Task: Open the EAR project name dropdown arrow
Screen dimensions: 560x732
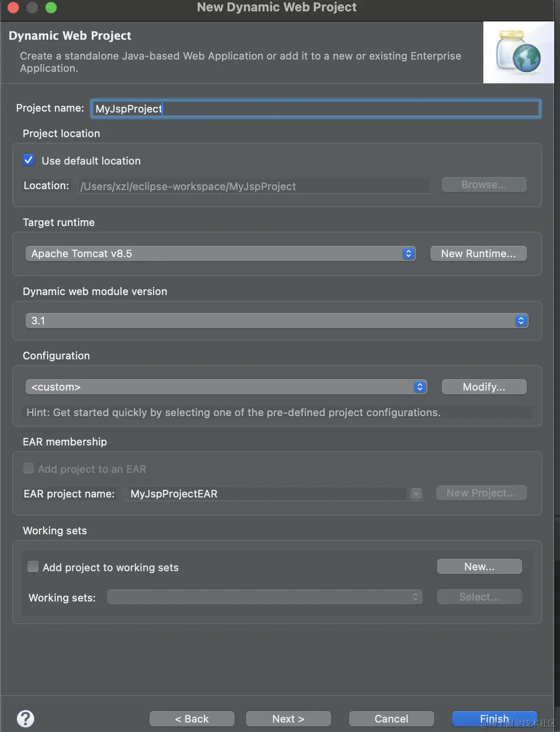Action: tap(416, 494)
